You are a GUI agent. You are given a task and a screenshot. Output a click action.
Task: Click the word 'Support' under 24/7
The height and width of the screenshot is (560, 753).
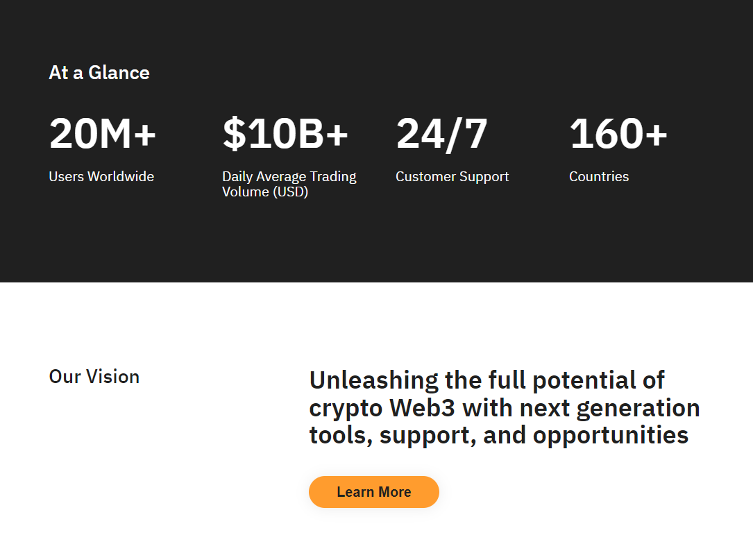pyautogui.click(x=484, y=177)
